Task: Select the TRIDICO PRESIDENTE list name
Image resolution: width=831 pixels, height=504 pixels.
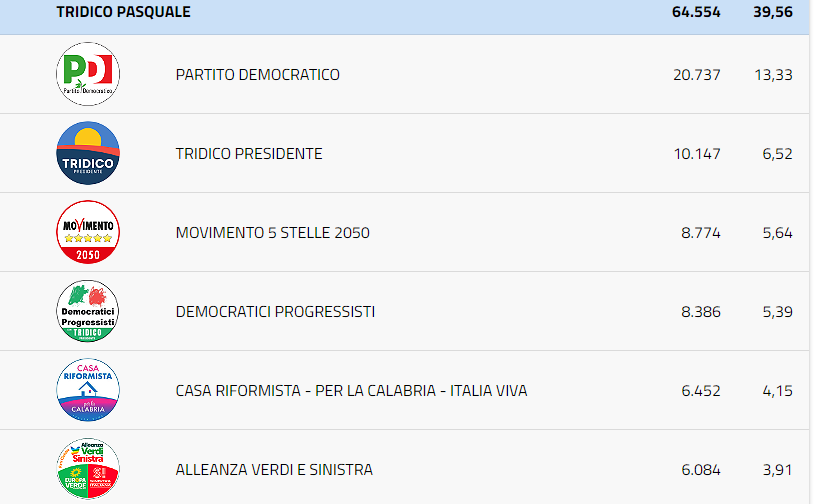Action: click(x=249, y=154)
